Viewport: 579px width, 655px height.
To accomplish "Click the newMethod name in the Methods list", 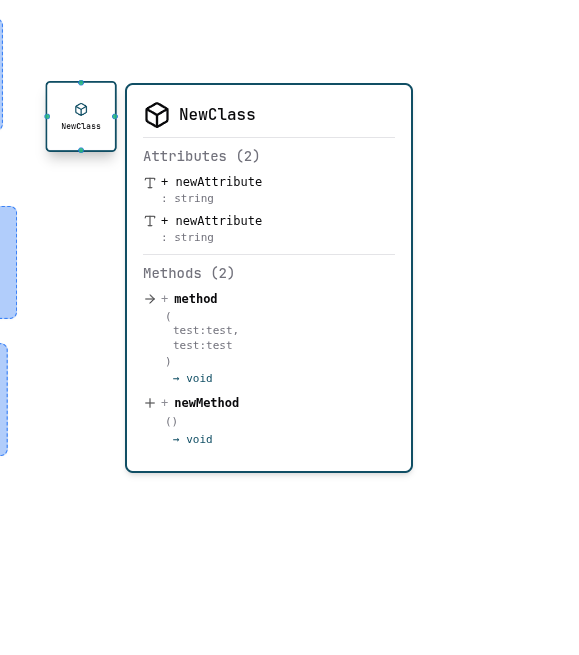I will [x=207, y=403].
